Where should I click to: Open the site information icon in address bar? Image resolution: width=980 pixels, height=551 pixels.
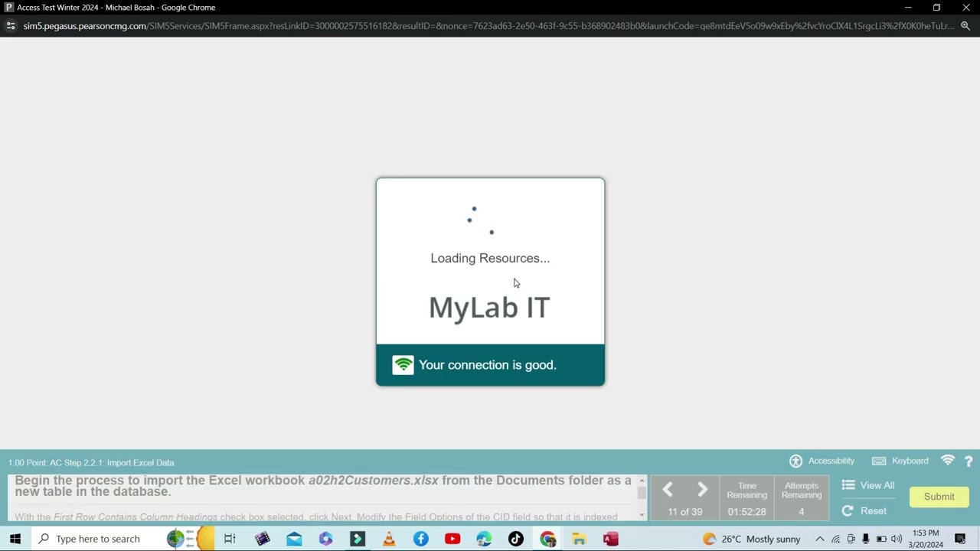point(10,25)
